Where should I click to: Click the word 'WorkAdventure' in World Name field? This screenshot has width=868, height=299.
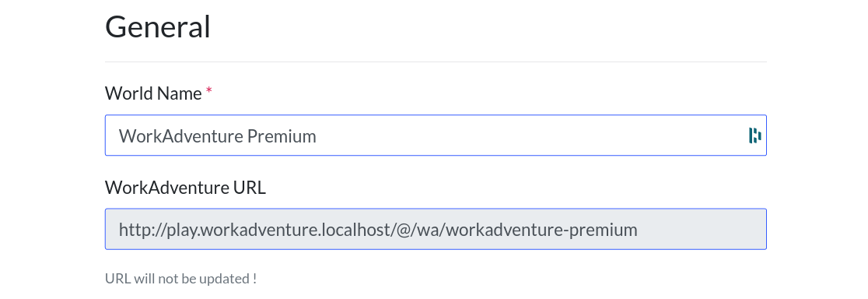[181, 135]
